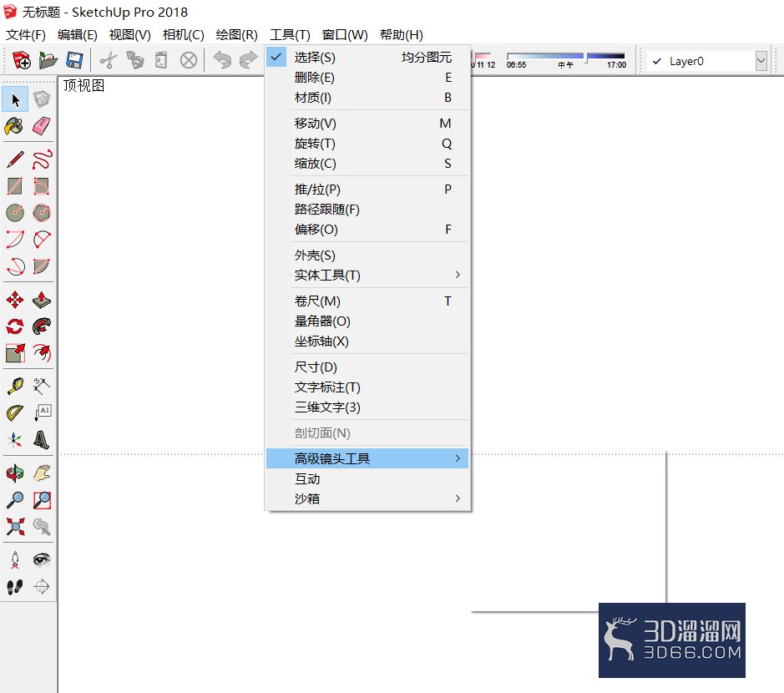Select the Pan hand tool

point(42,473)
